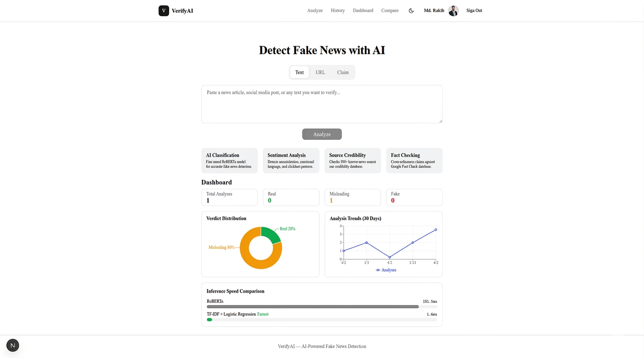The height and width of the screenshot is (358, 644).
Task: Open profile via the avatar photo
Action: point(453,10)
